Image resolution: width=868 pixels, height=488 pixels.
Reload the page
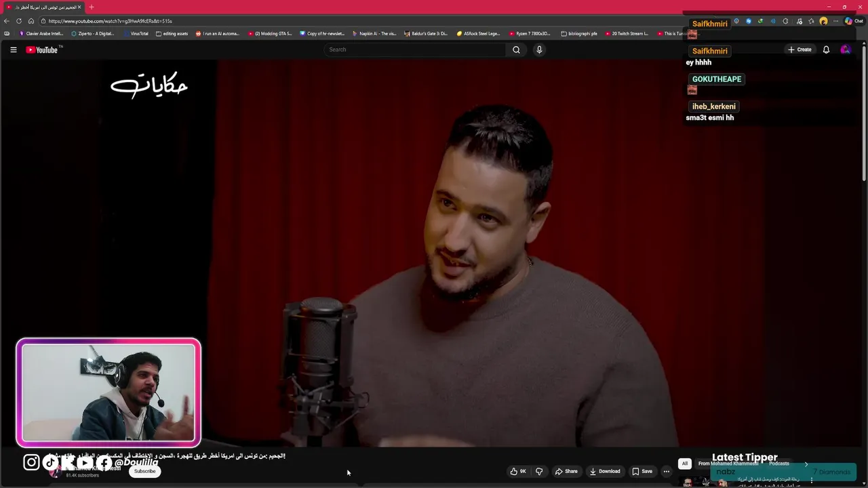coord(19,21)
